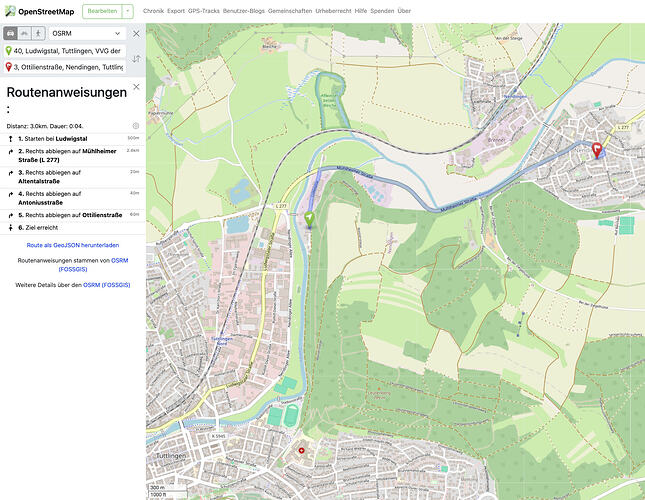Screen dimensions: 645x500
Task: Select the pedestrian routing mode
Action: pyautogui.click(x=38, y=33)
